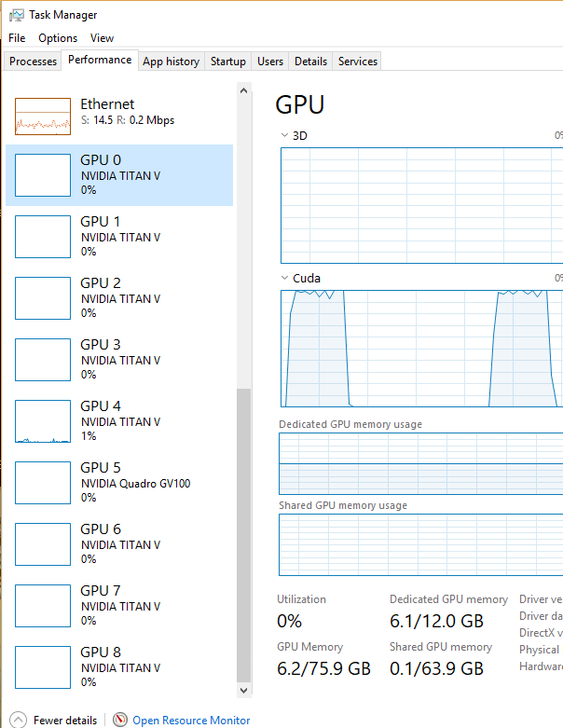The height and width of the screenshot is (728, 563).
Task: Click the Fewer details arrow icon
Action: pyautogui.click(x=19, y=720)
